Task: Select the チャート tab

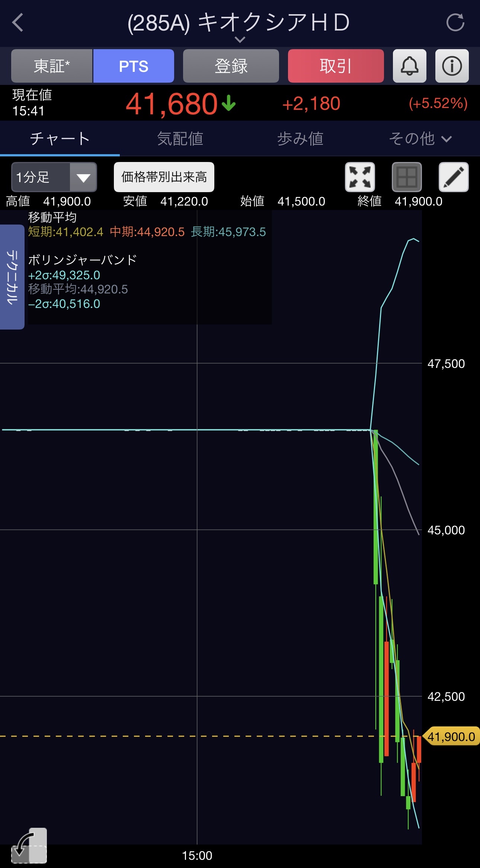Action: (x=60, y=139)
